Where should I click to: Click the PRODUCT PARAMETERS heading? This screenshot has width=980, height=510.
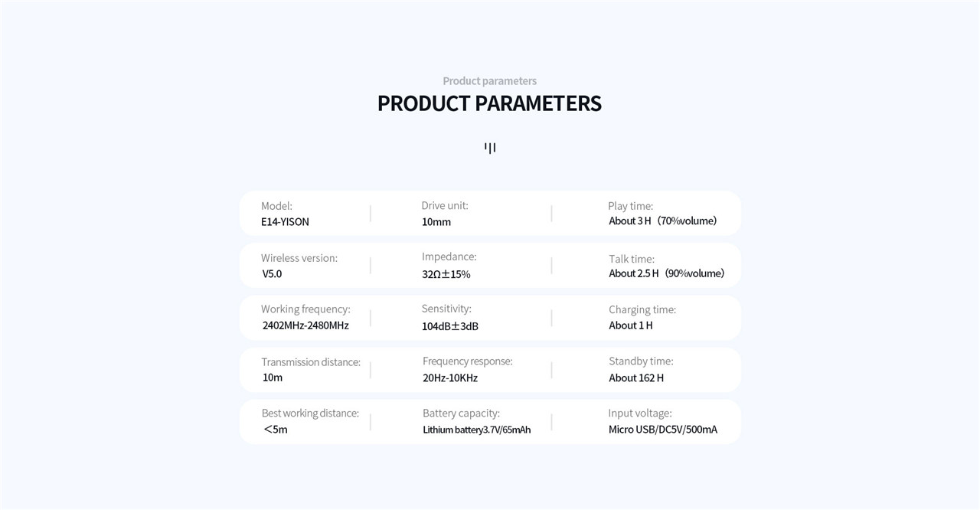coord(489,103)
